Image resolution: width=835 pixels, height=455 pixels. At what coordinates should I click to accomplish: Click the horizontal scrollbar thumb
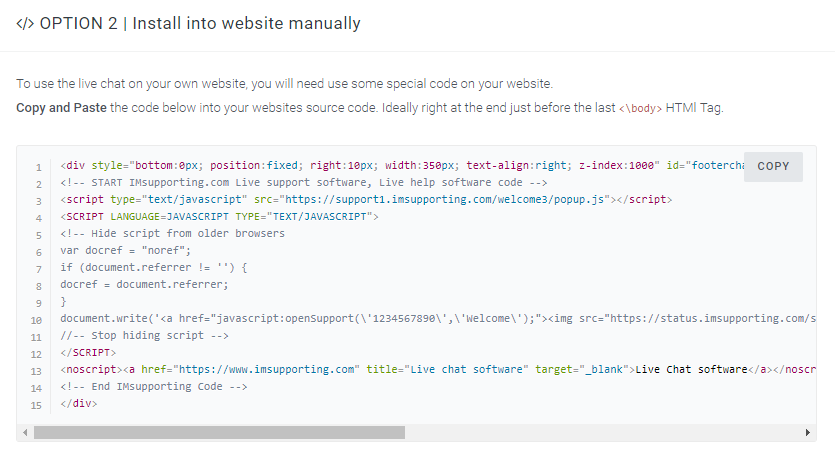click(x=219, y=433)
